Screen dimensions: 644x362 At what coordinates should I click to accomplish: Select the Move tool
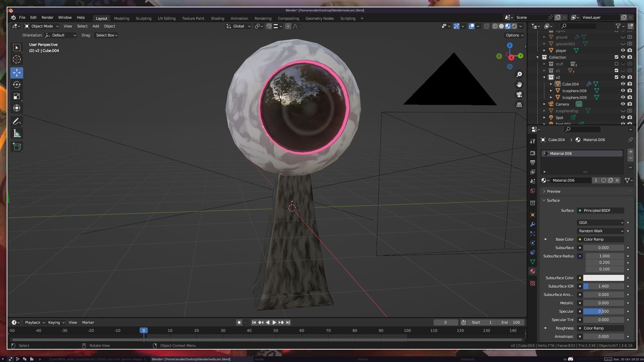tap(17, 73)
